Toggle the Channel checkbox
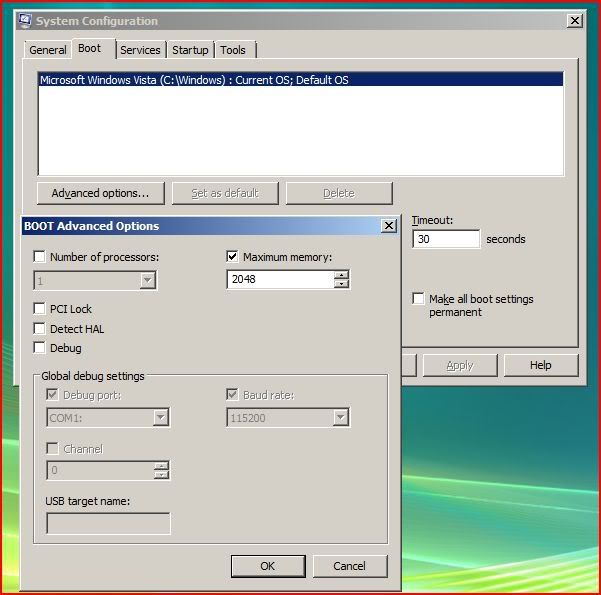Viewport: 601px width, 595px height. (52, 448)
